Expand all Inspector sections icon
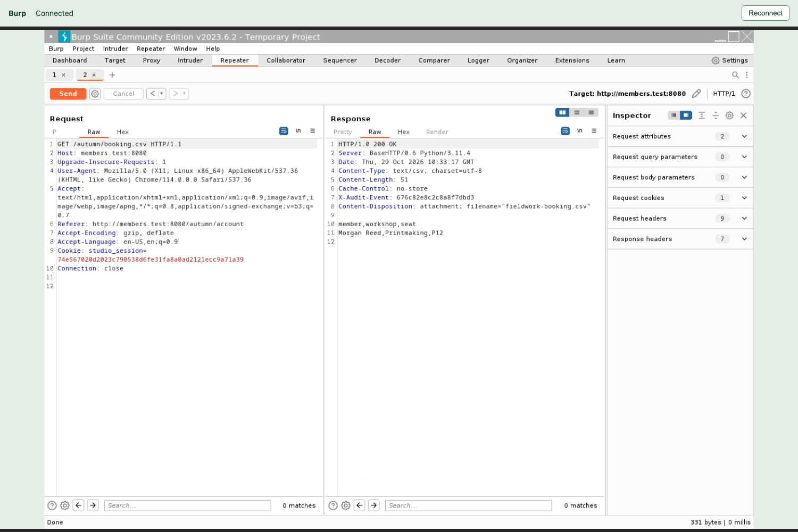 702,115
